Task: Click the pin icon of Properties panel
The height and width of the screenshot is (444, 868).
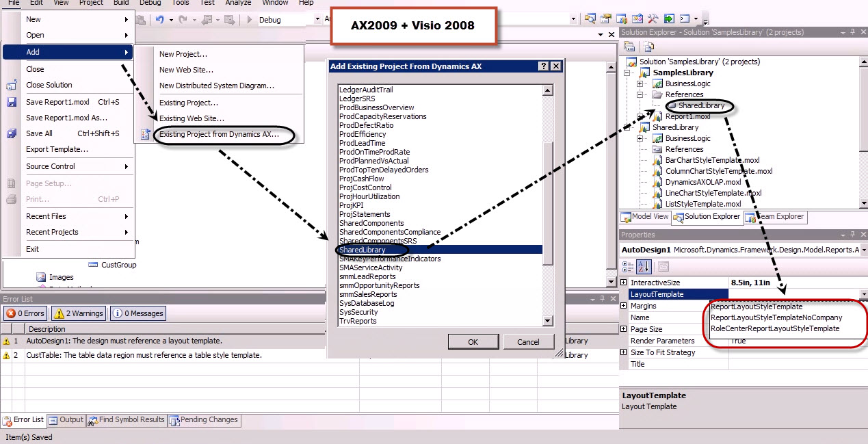Action: pyautogui.click(x=852, y=235)
